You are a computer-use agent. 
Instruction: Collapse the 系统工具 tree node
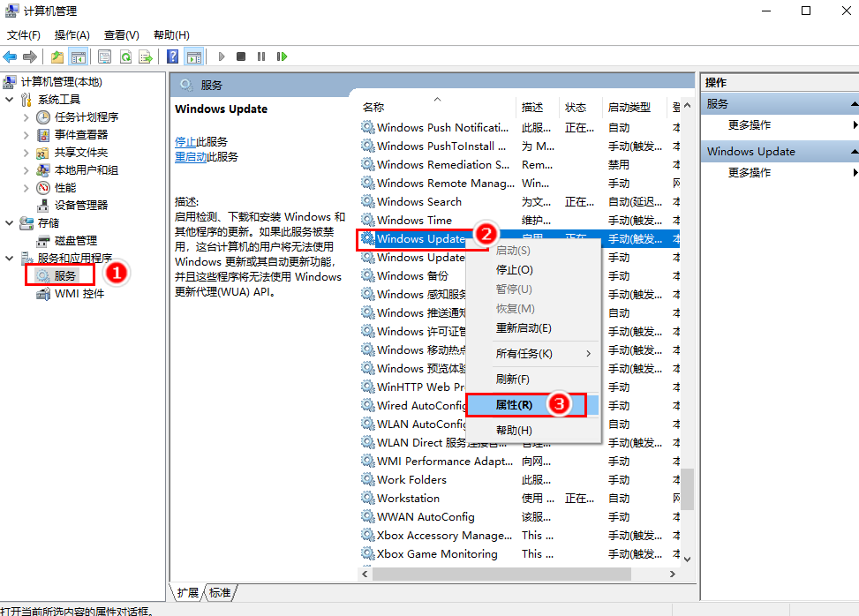[7, 99]
